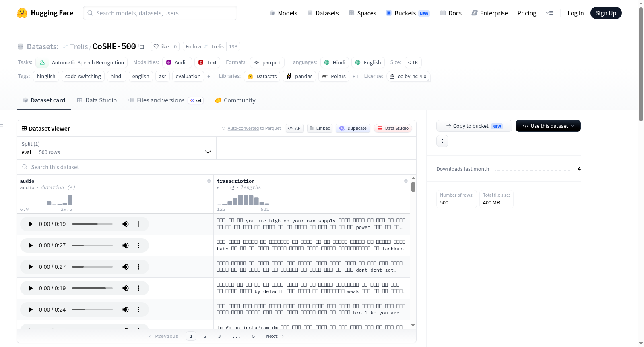
Task: Click the Sign Up button
Action: [606, 13]
